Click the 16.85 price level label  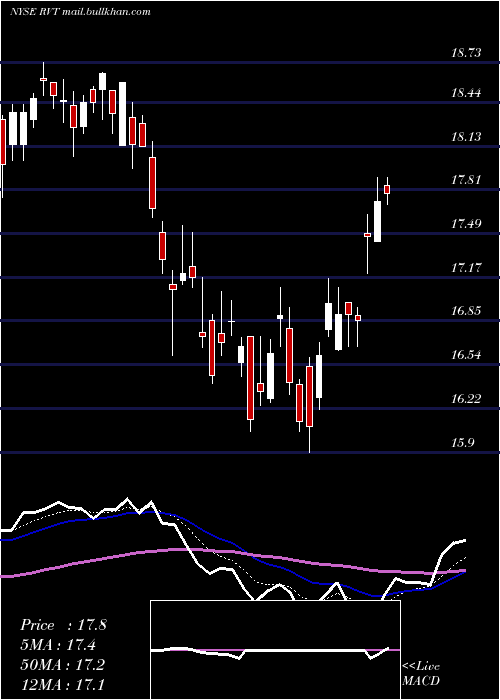pyautogui.click(x=466, y=311)
